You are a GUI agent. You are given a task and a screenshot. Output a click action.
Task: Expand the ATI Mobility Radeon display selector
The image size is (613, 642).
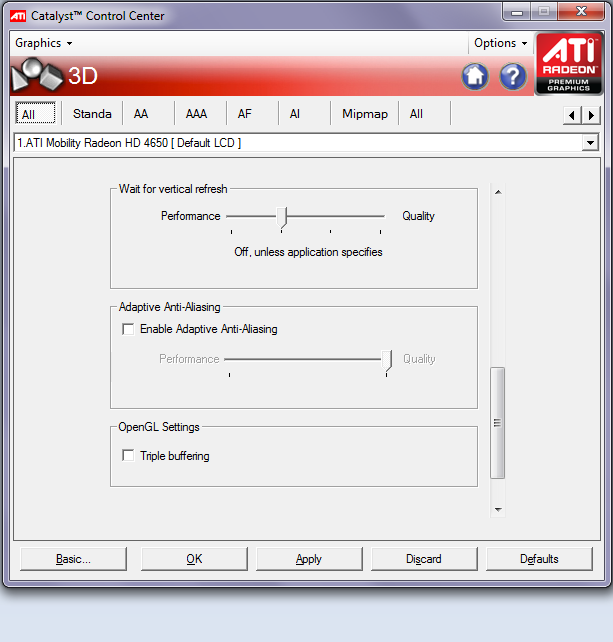589,143
